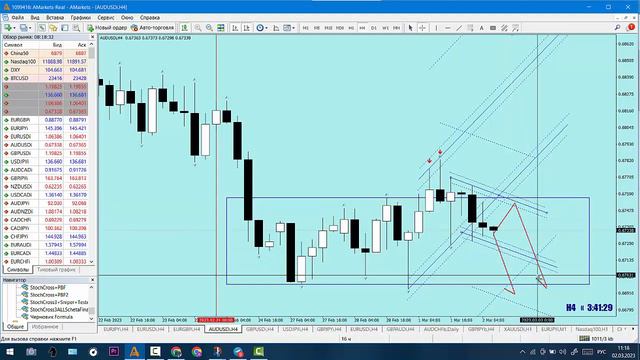Open the Strategy Tester magnifier icon
The width and height of the screenshot is (640, 360).
(76, 28)
